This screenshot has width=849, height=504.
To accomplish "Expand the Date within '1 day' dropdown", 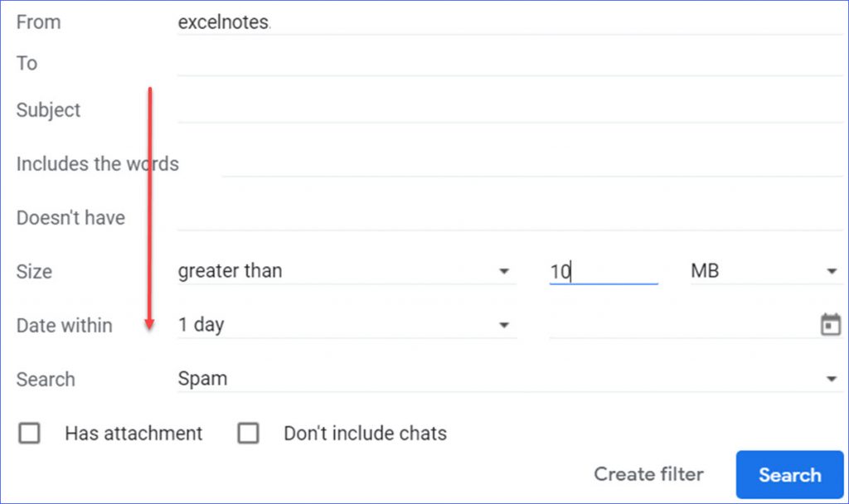I will (346, 325).
